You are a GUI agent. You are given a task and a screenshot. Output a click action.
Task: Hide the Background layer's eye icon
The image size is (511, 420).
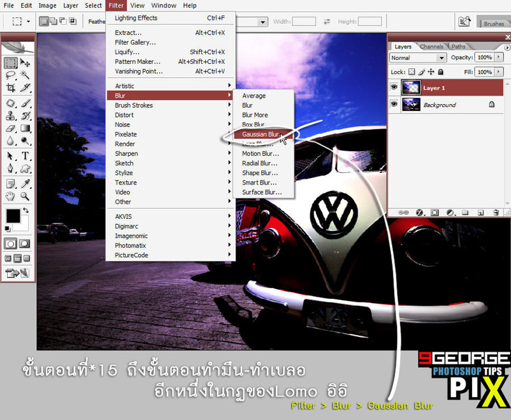pos(394,104)
